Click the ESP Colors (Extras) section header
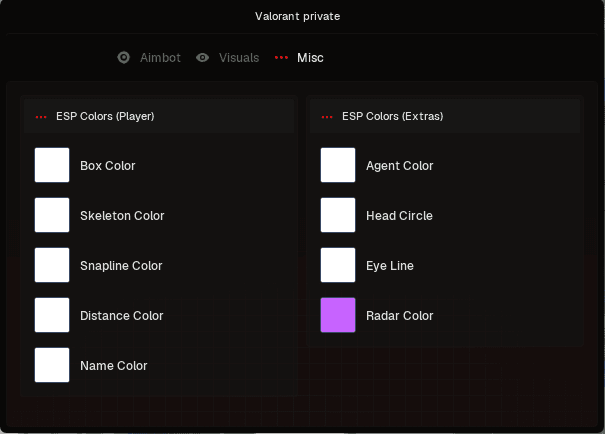 point(445,116)
